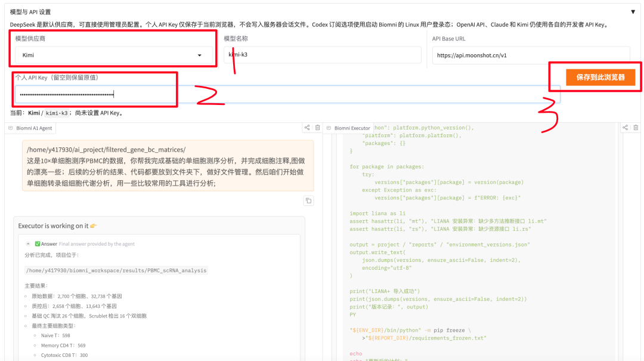The width and height of the screenshot is (644, 361).
Task: Click the 'encoding="utf-8"' code line
Action: click(386, 268)
